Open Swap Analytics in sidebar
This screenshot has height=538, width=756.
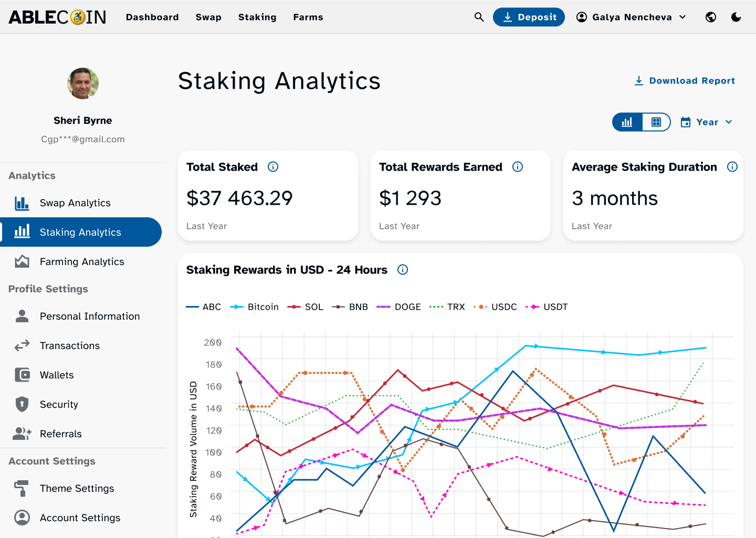point(75,203)
